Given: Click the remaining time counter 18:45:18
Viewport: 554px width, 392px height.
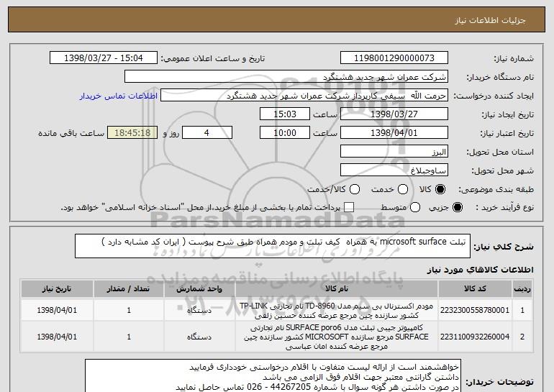Looking at the screenshot, I should (x=132, y=133).
